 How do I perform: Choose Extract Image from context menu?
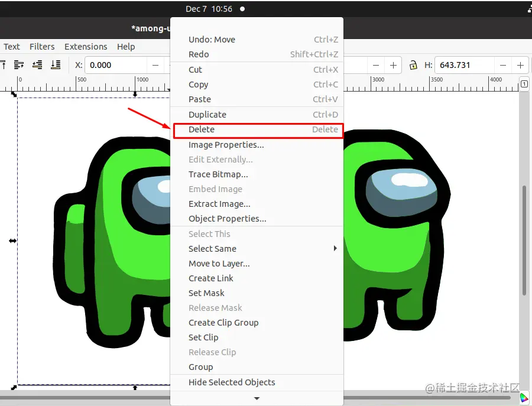(x=257, y=204)
